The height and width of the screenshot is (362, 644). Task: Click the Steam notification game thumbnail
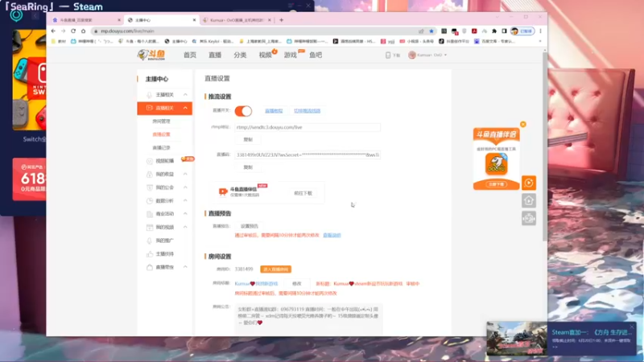click(517, 339)
